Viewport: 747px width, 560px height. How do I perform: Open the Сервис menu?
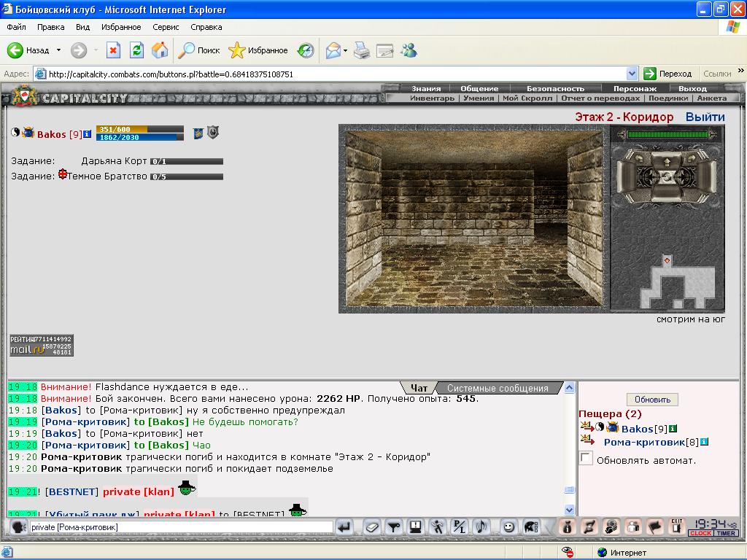166,27
